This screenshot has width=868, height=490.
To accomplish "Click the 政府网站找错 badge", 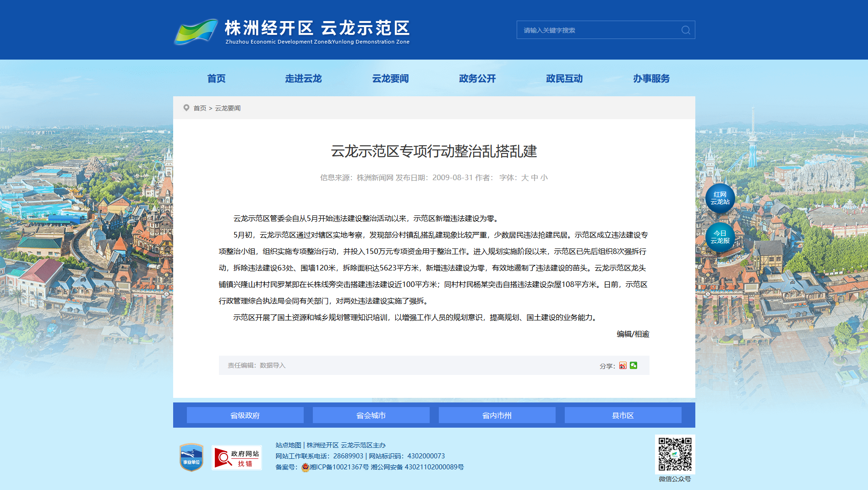I will [237, 457].
